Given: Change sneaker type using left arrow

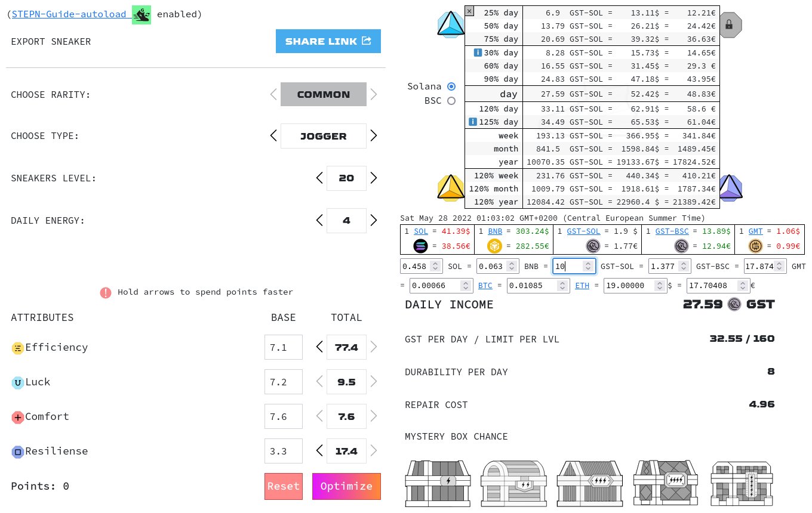Looking at the screenshot, I should (x=273, y=135).
